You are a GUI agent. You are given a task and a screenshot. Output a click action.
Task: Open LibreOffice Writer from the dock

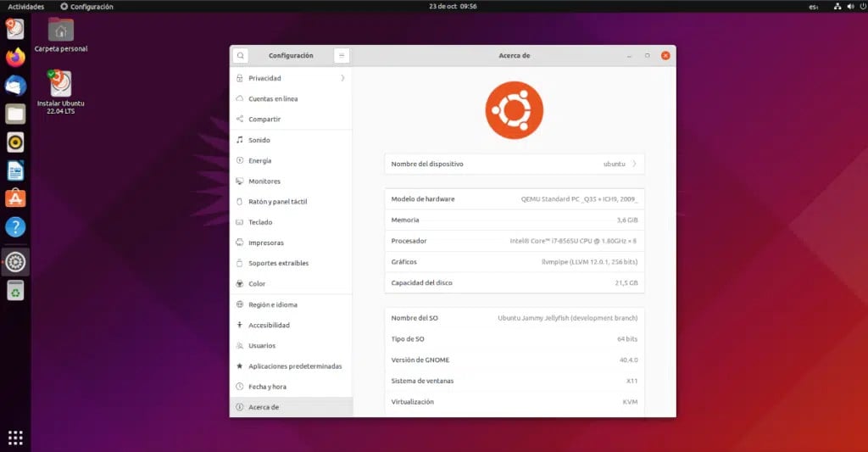15,170
